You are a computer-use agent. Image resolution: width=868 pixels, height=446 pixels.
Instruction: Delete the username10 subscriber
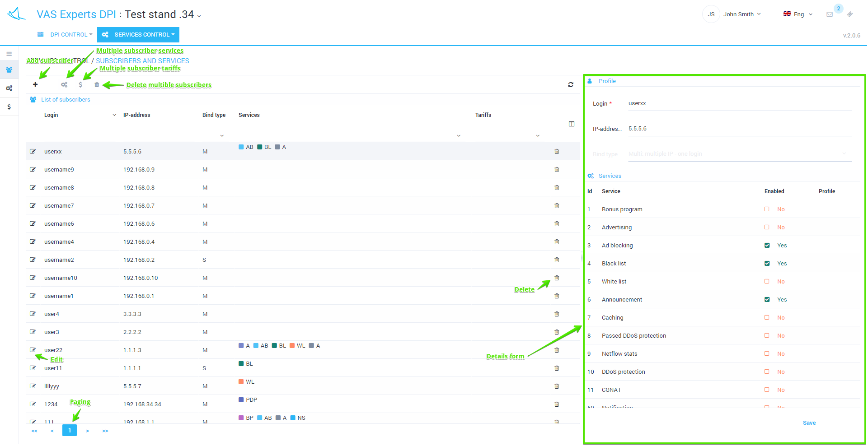point(557,278)
